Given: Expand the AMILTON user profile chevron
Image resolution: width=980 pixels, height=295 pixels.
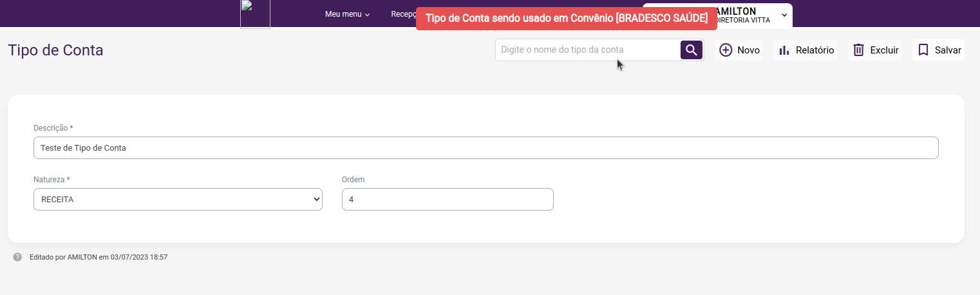Looking at the screenshot, I should pos(784,14).
